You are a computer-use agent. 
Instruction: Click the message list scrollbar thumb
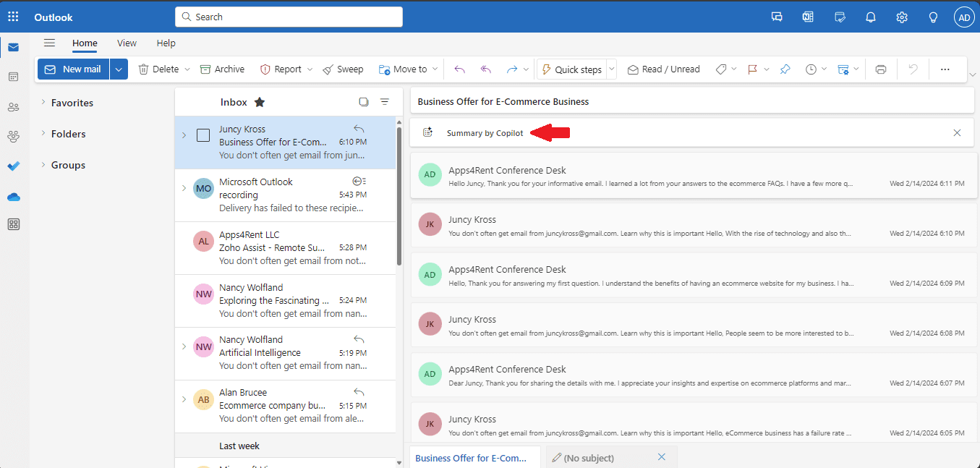(399, 195)
